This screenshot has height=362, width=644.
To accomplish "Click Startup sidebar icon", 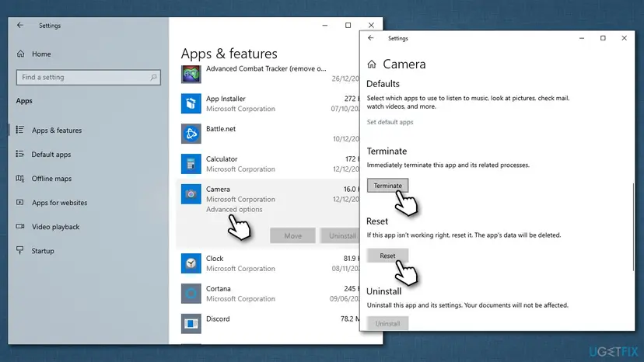I will [19, 250].
